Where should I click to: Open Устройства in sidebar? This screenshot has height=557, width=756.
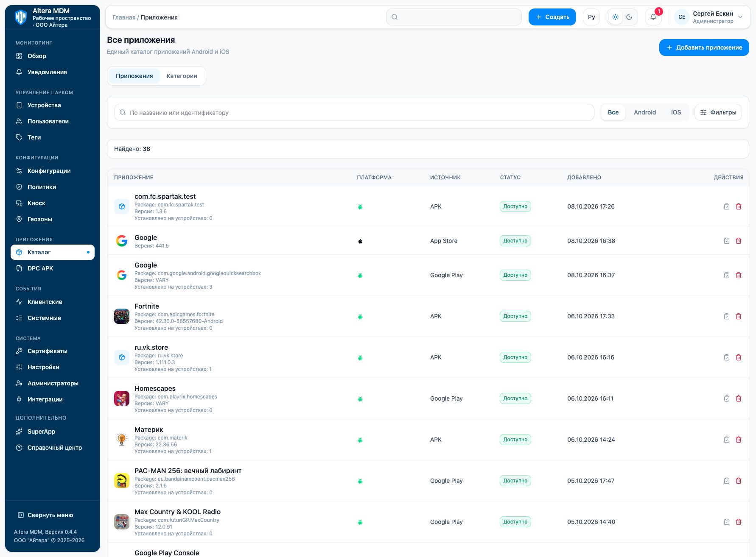pos(53,105)
